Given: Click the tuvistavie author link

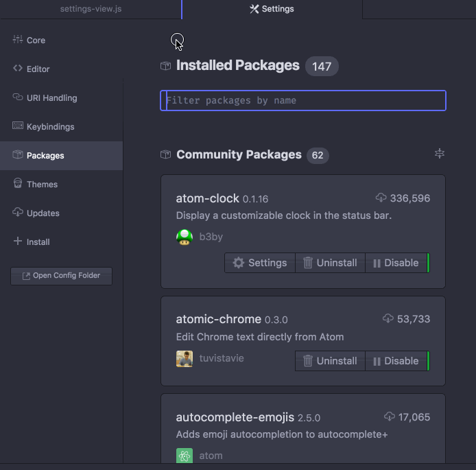Looking at the screenshot, I should [222, 358].
